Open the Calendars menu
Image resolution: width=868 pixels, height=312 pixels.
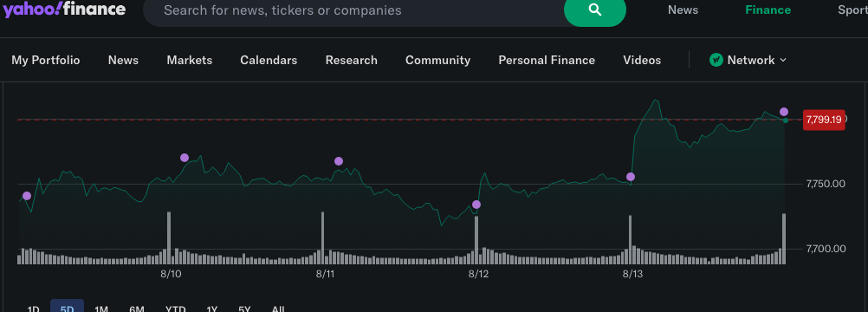click(x=269, y=60)
